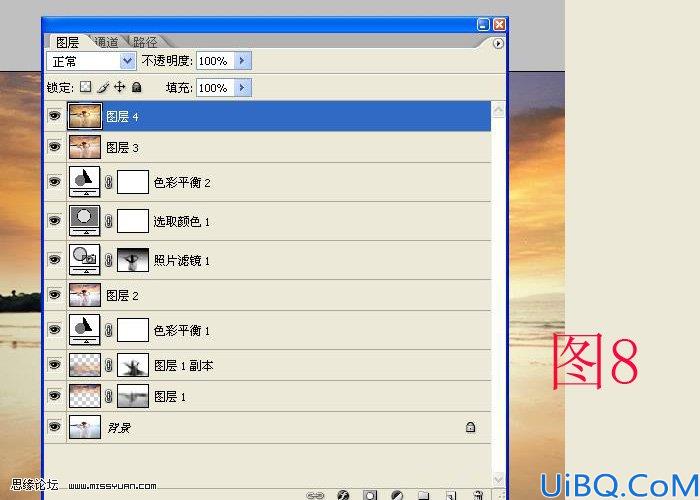Screen dimensions: 700x500
Task: Select 选取颜色 1 adjustment icon
Action: (x=85, y=221)
